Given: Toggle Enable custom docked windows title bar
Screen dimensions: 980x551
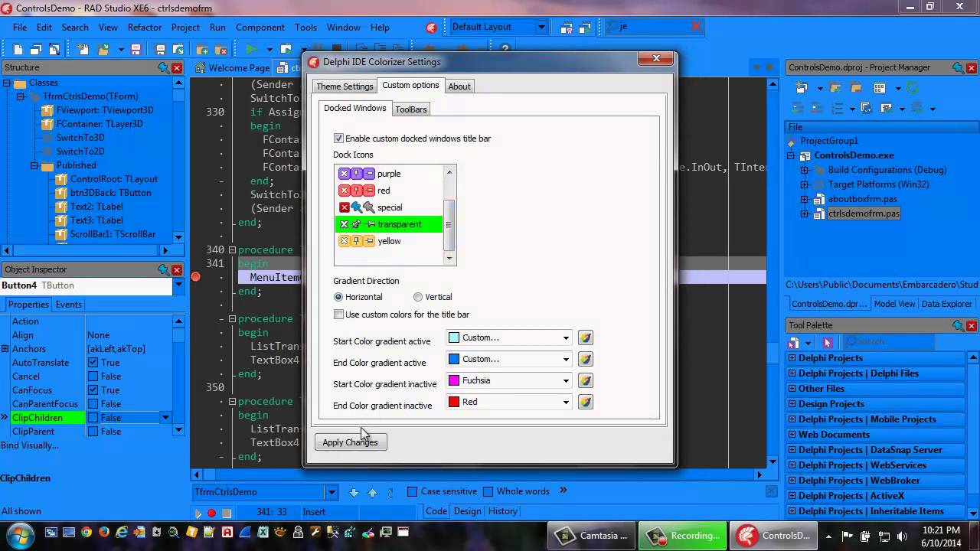Looking at the screenshot, I should coord(338,139).
